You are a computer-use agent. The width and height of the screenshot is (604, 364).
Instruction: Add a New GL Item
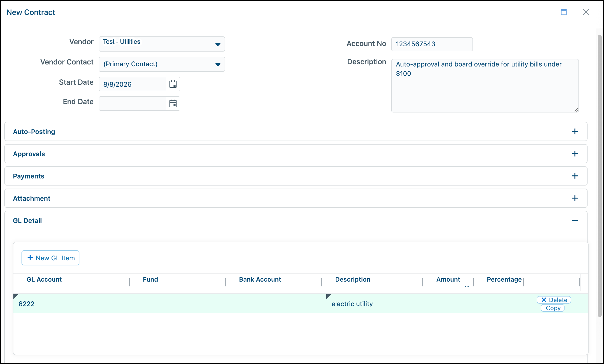(x=51, y=258)
